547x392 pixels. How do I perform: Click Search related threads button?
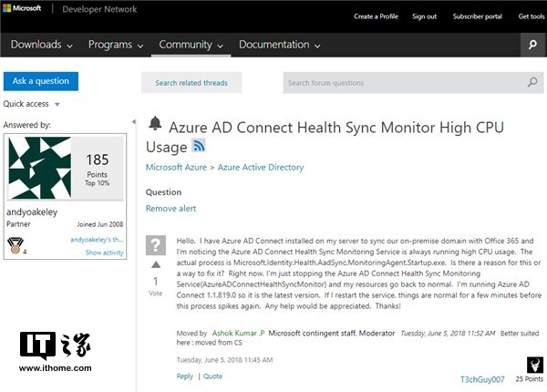click(x=191, y=83)
